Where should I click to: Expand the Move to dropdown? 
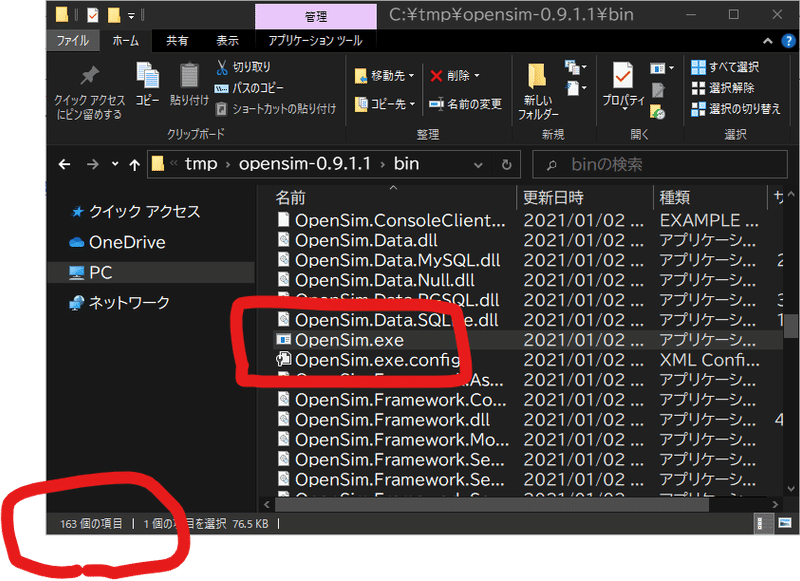[411, 76]
